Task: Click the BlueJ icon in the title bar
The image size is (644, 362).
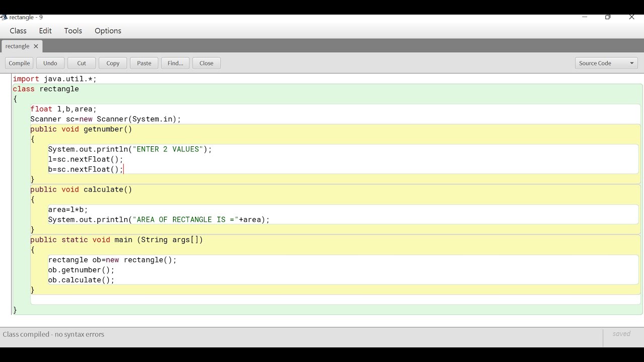Action: click(4, 18)
